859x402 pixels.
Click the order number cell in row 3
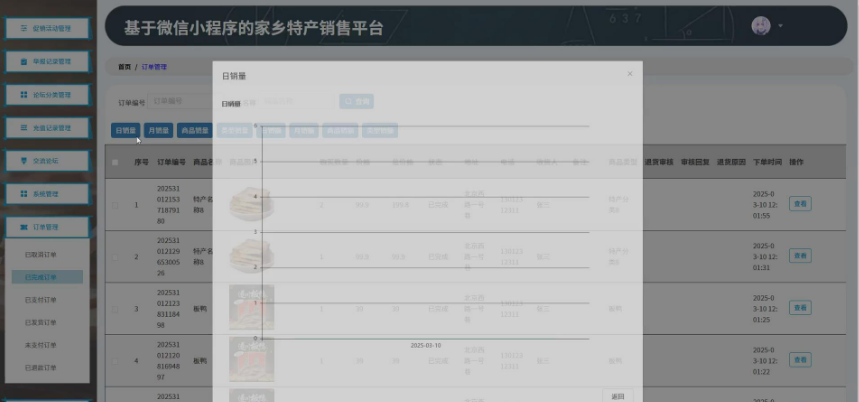point(169,309)
